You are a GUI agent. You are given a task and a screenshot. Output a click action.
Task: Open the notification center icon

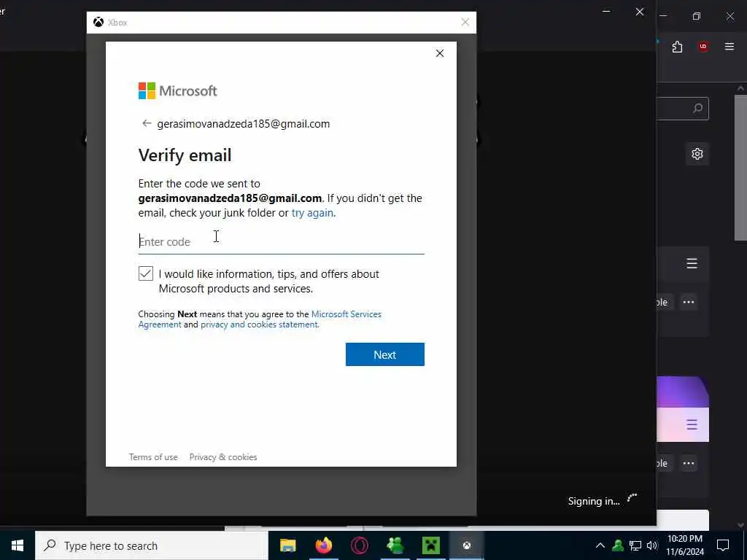coord(723,545)
